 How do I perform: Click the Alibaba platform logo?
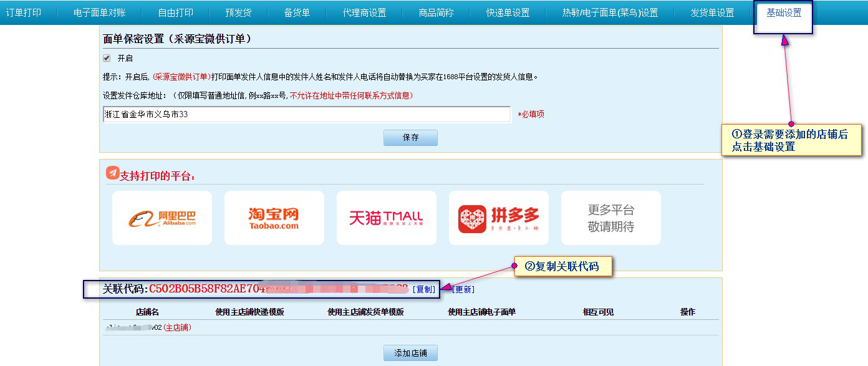coord(162,218)
